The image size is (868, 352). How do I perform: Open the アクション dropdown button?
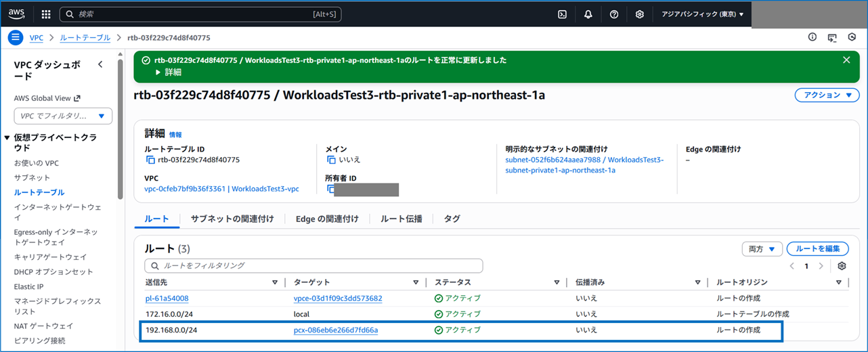(827, 95)
